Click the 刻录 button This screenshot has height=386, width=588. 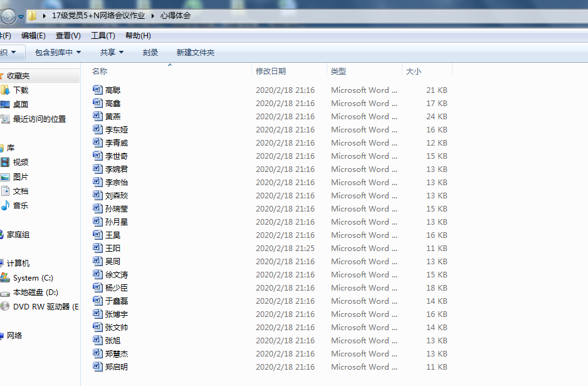click(150, 53)
